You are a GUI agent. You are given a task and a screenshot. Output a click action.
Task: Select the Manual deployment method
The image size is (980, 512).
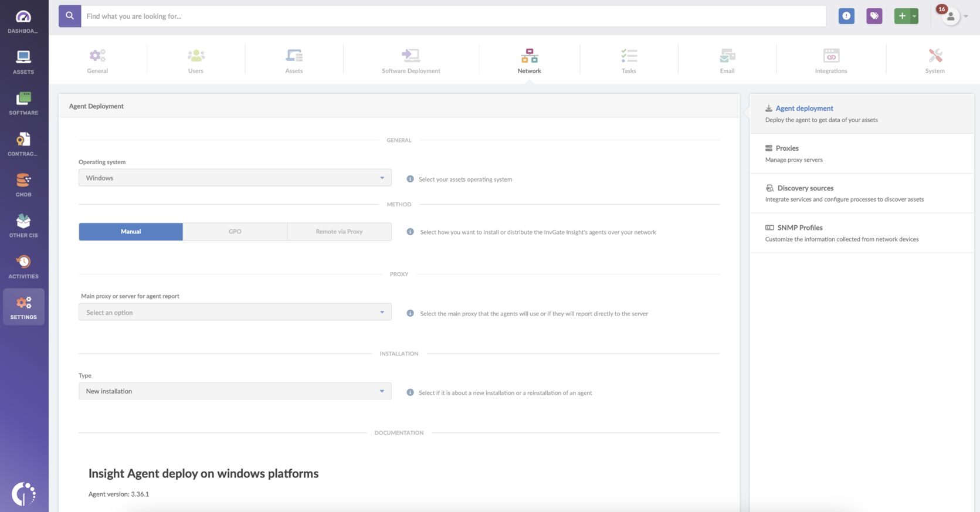(x=131, y=232)
